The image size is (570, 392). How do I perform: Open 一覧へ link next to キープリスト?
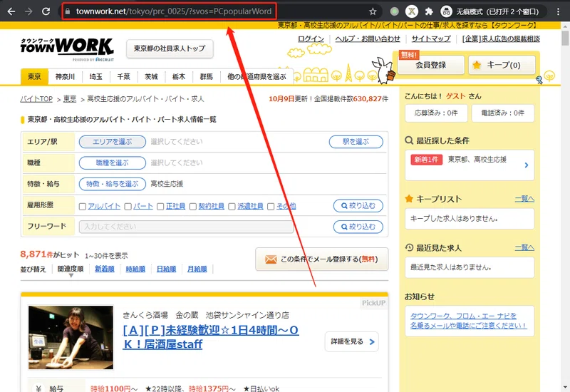[524, 199]
